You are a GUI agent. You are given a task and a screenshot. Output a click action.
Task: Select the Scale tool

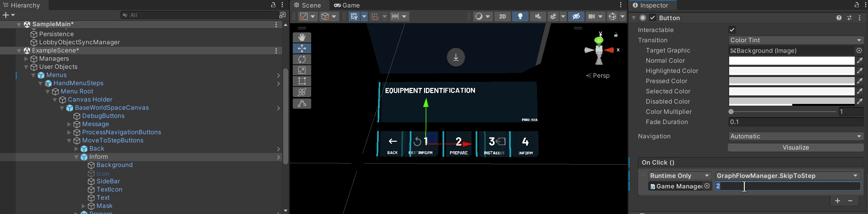click(302, 70)
